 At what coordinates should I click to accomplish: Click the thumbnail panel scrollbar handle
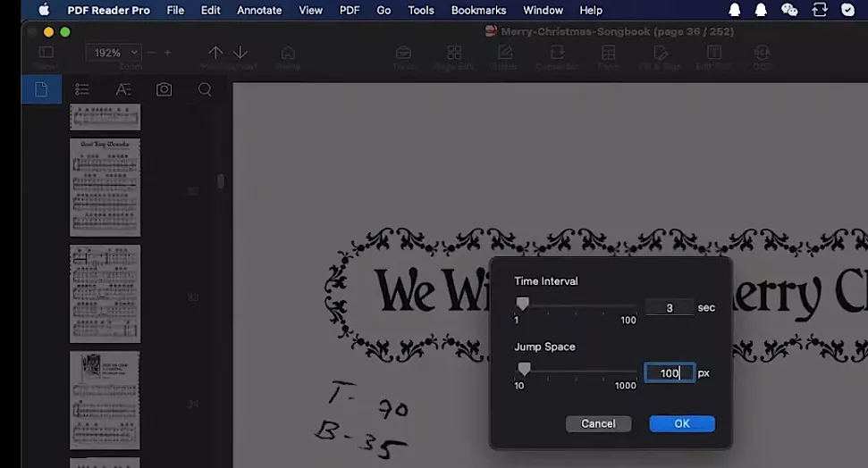pos(221,181)
